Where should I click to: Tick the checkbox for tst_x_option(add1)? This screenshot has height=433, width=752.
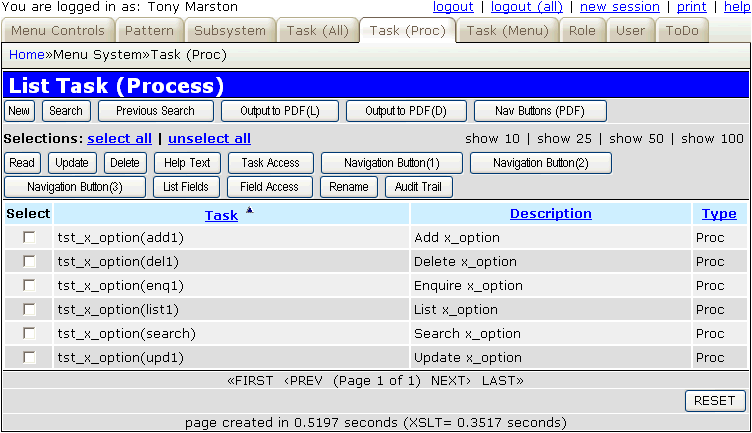[x=29, y=238]
